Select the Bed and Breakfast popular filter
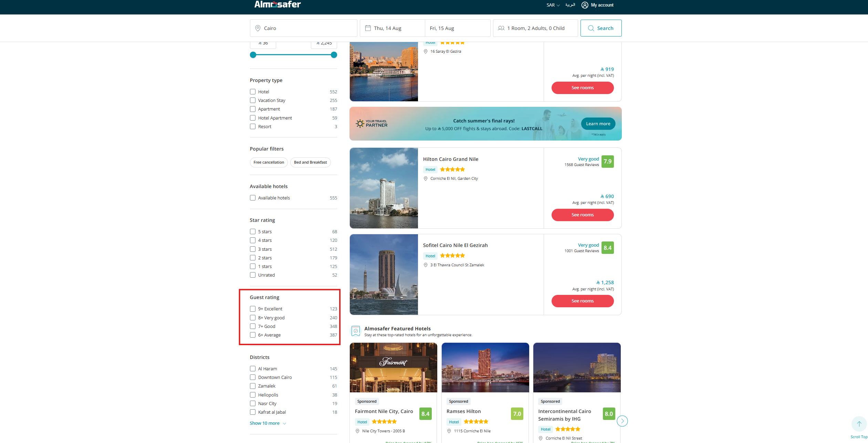868x443 pixels. 310,162
